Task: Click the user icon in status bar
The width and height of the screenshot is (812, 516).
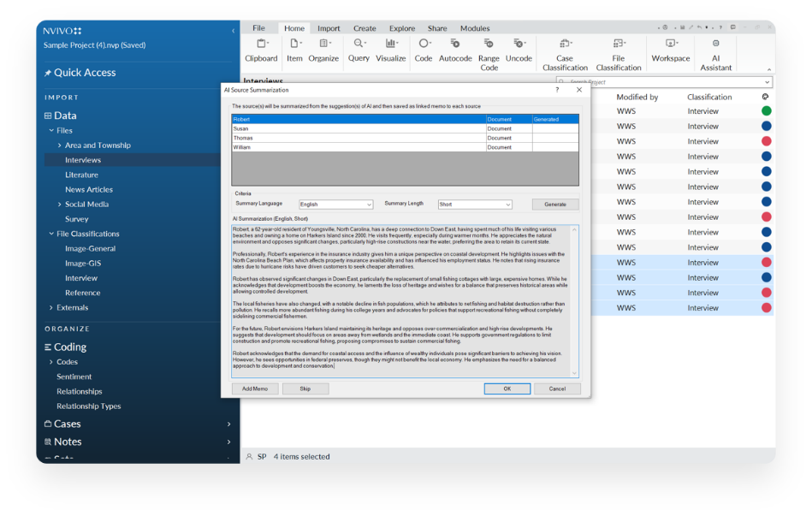Action: click(249, 456)
